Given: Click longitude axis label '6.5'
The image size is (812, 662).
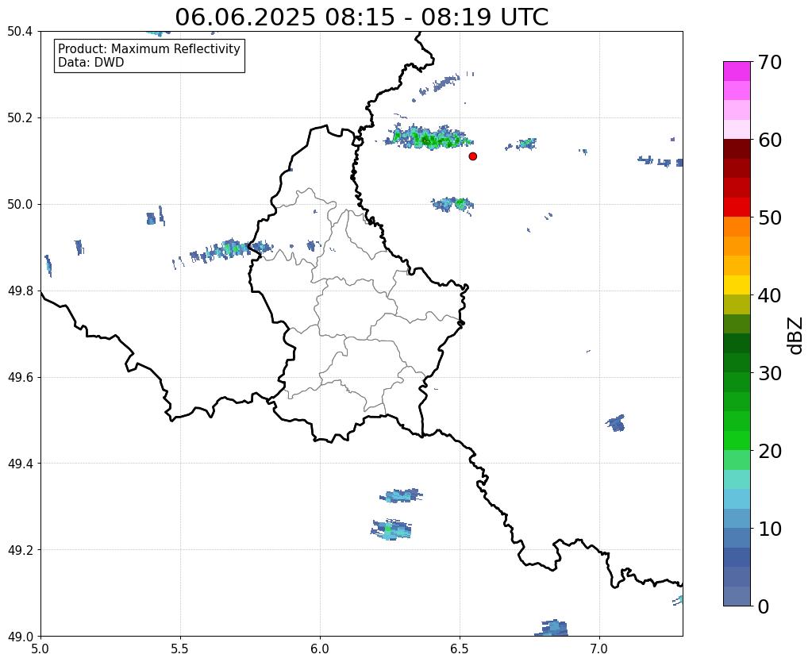Looking at the screenshot, I should coord(460,649).
